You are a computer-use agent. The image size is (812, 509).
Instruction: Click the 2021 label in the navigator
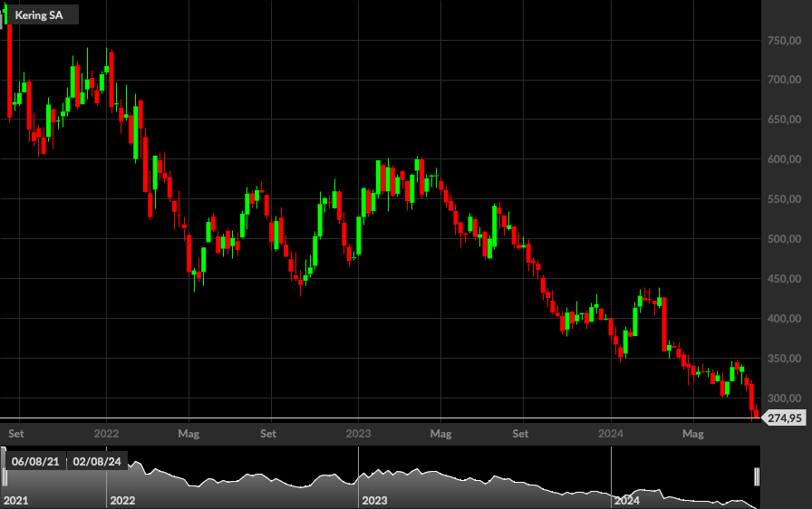tap(15, 501)
